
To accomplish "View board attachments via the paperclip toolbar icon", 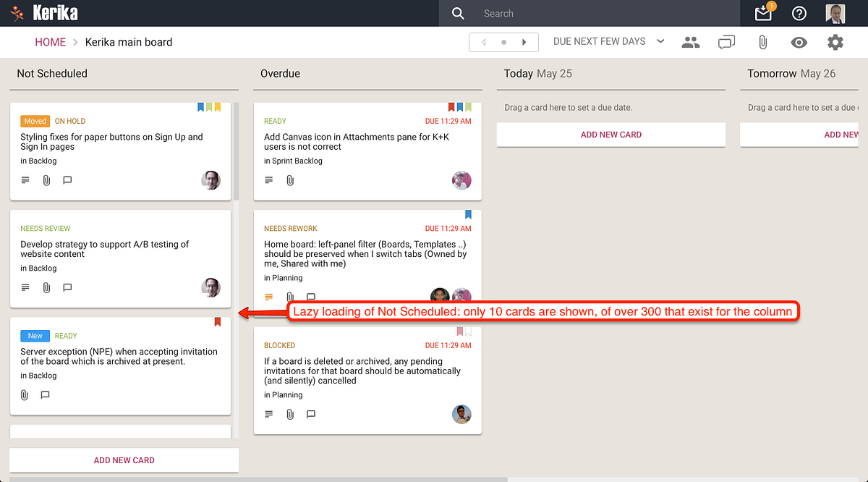I will (762, 42).
